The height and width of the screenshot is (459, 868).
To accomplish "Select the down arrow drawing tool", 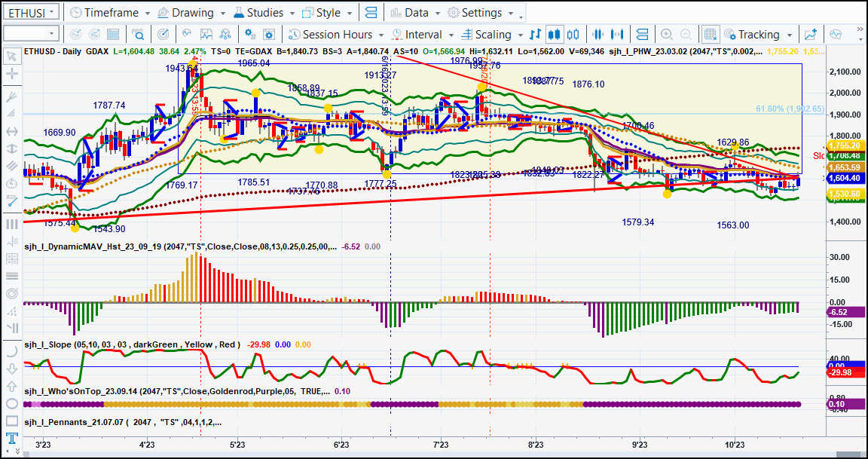I will [x=11, y=369].
